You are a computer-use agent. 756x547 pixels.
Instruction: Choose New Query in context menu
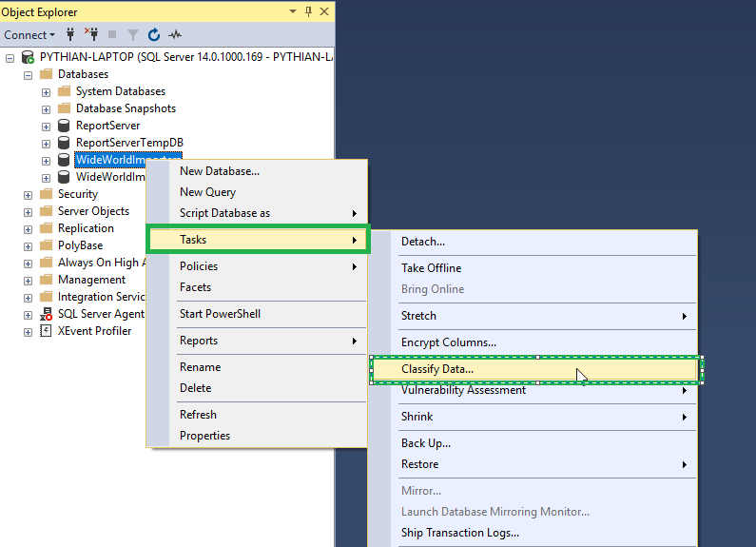click(x=207, y=192)
